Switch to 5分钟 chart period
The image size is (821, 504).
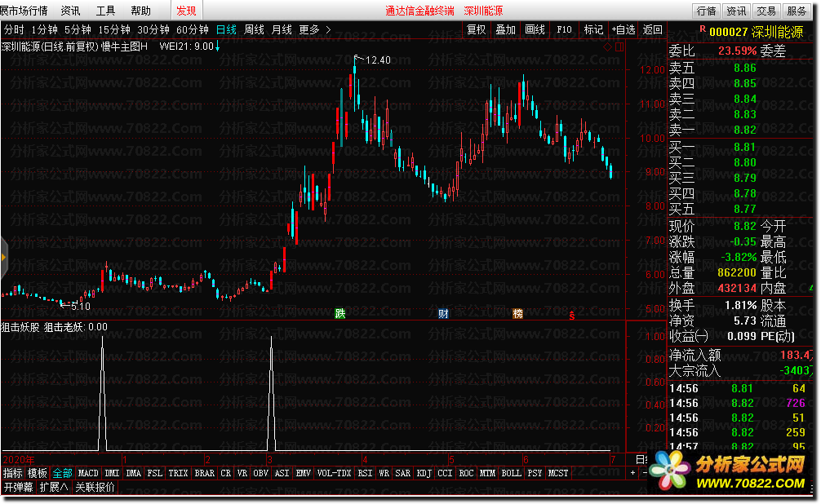(78, 30)
